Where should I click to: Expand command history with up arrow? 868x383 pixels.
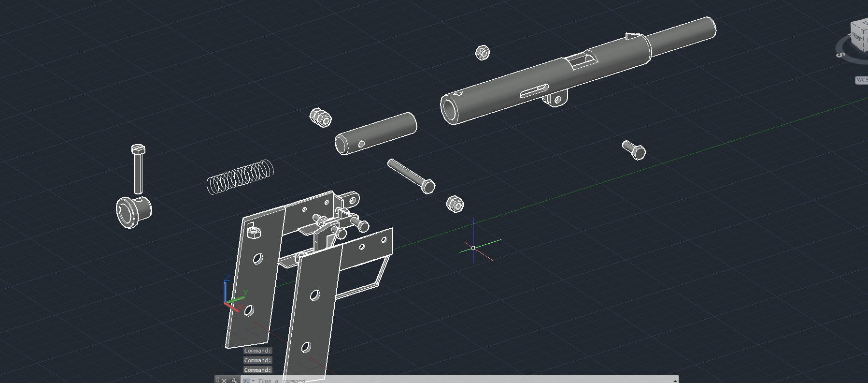coord(675,381)
